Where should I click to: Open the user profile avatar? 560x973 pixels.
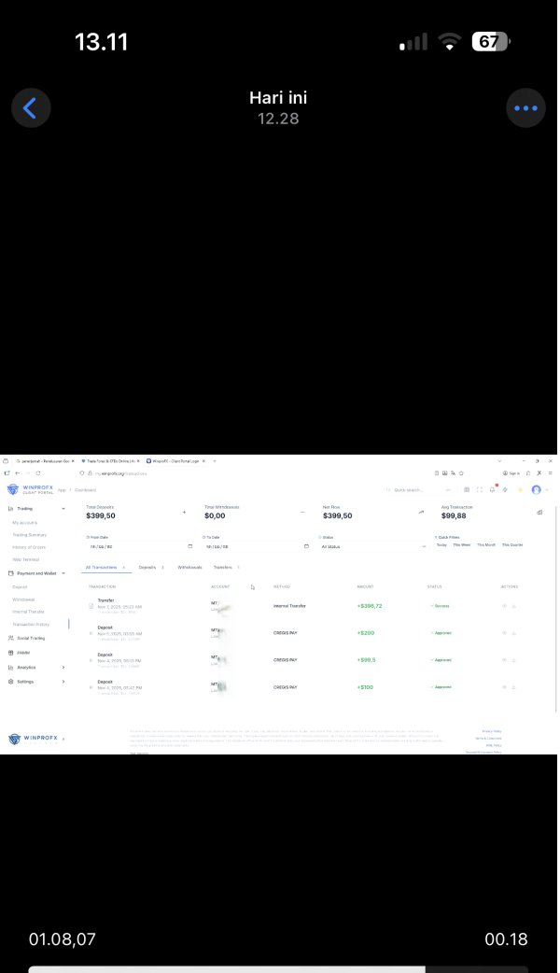537,489
